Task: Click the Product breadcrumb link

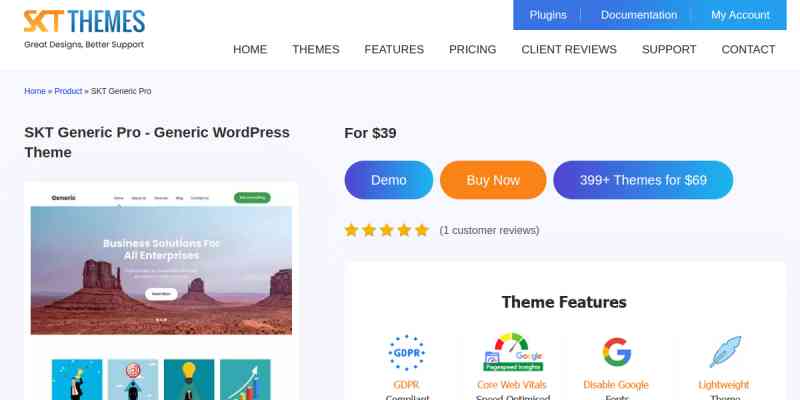Action: pos(68,91)
